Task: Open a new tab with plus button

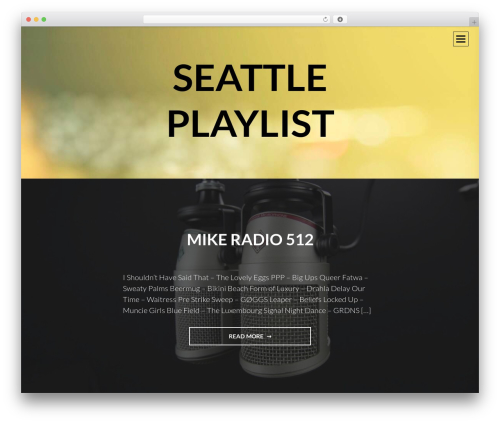Action: click(474, 22)
